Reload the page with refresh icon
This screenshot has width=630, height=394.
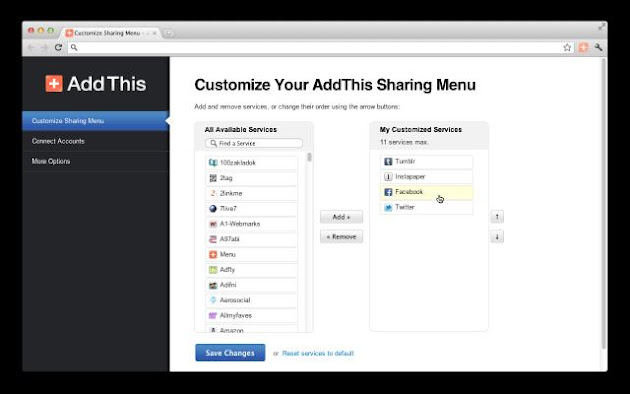[x=58, y=47]
